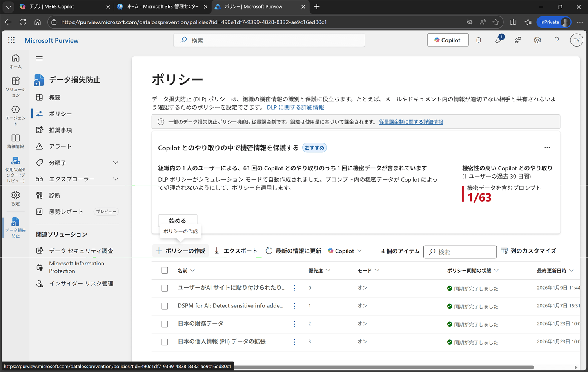
Task: Switch to Microsoft 365 管理センター tab
Action: click(x=163, y=7)
